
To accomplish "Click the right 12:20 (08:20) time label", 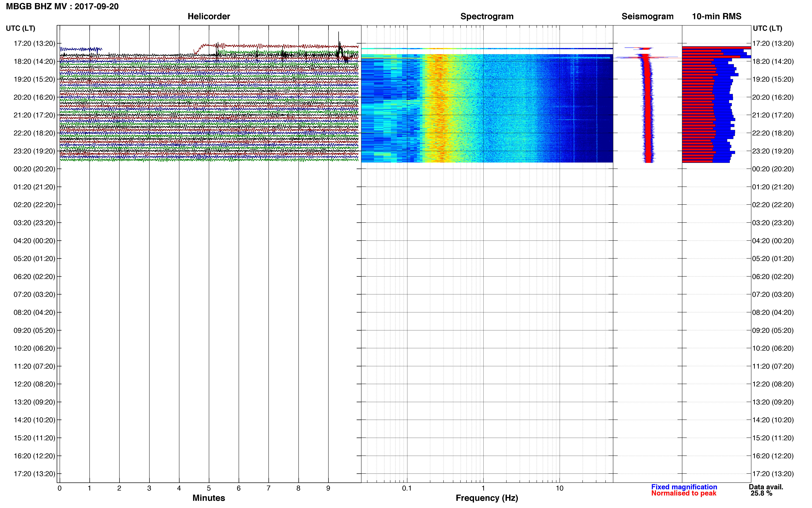I will click(x=773, y=384).
